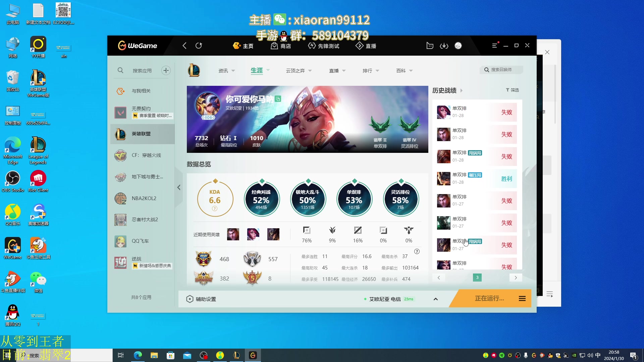Open Microsoft Edge from the taskbar
Screen dimensions: 644x362
(x=138, y=355)
